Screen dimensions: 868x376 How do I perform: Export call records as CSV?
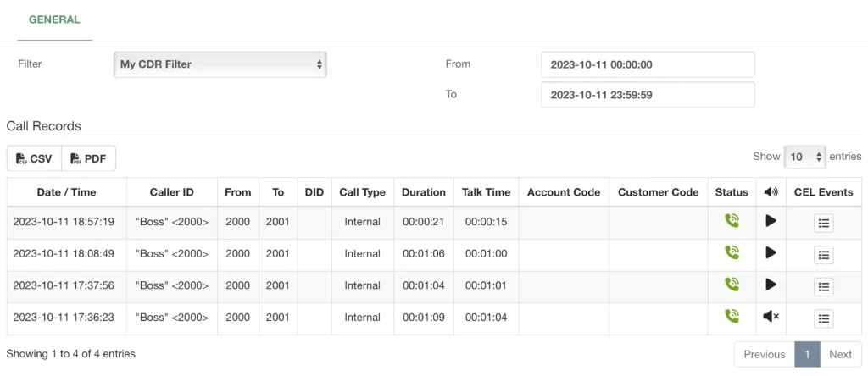pyautogui.click(x=34, y=158)
